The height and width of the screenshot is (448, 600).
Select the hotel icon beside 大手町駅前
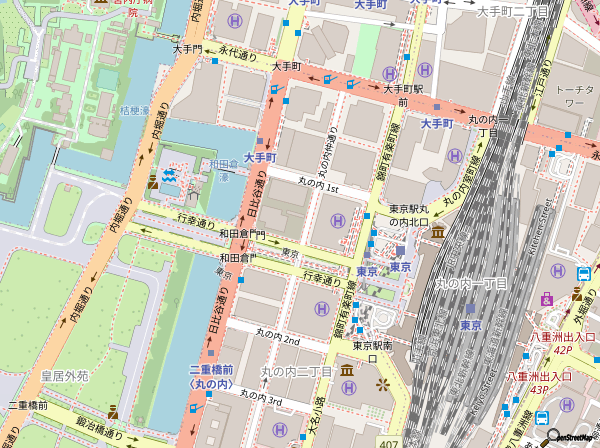tap(425, 70)
